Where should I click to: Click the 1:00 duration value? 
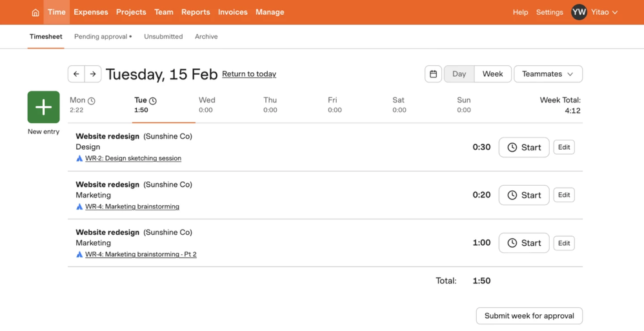click(482, 243)
